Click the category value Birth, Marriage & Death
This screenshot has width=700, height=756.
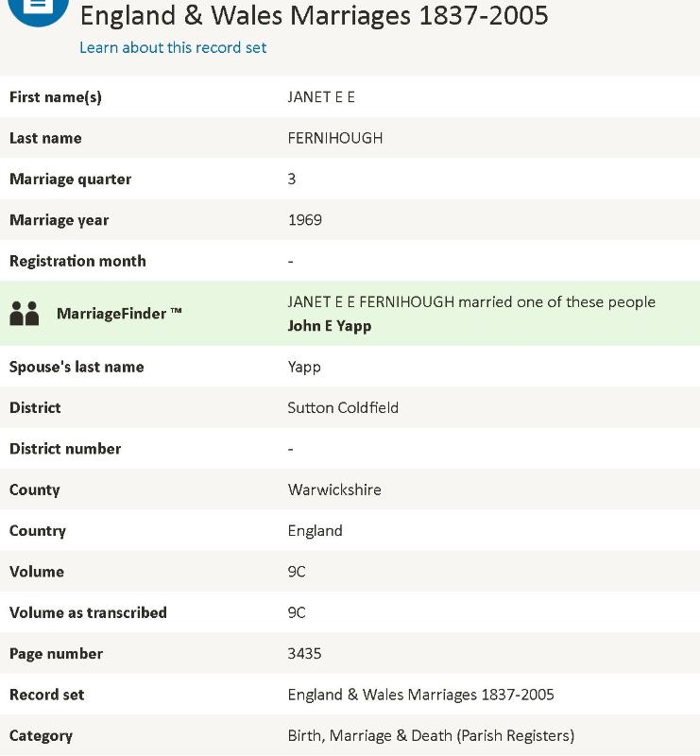[431, 735]
